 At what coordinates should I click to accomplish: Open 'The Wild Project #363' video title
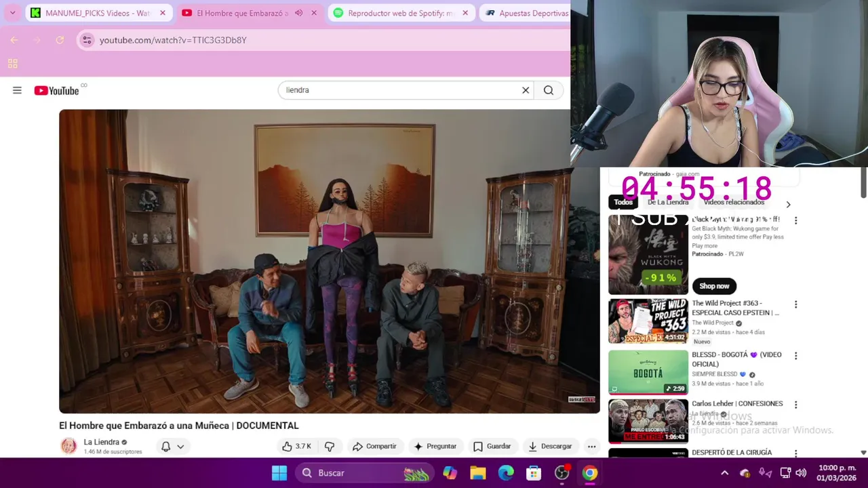tap(736, 308)
